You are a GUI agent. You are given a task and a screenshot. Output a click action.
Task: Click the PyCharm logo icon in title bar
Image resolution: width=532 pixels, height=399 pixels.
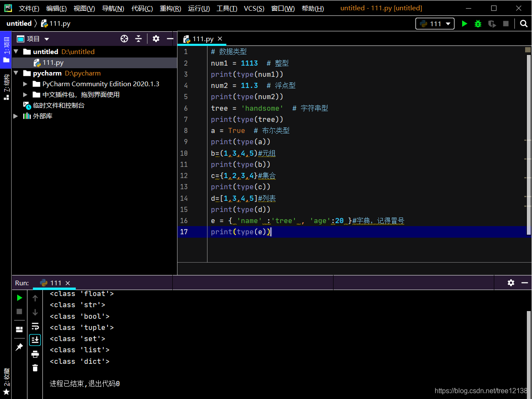[8, 8]
